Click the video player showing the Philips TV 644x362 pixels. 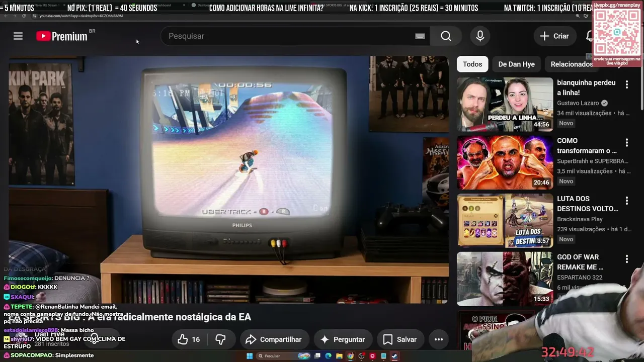(x=228, y=179)
